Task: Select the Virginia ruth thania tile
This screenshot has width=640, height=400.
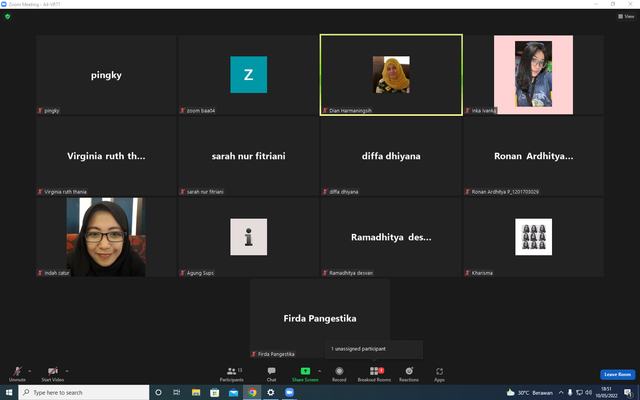Action: pyautogui.click(x=106, y=156)
